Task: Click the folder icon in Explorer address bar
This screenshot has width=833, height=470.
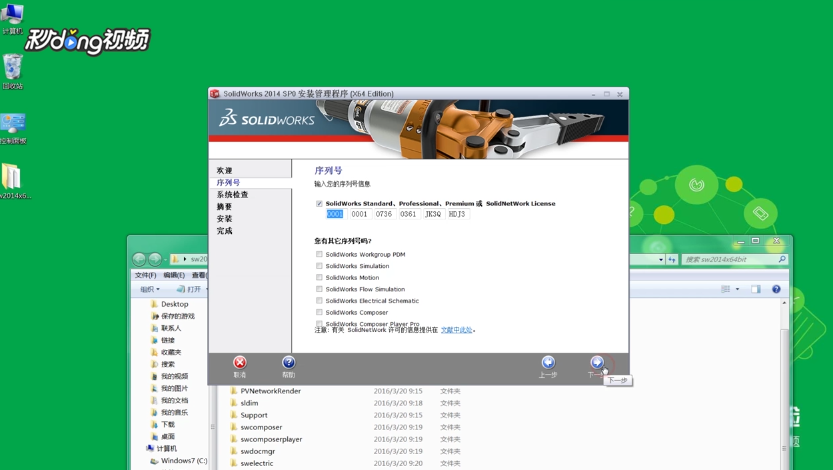Action: (175, 259)
